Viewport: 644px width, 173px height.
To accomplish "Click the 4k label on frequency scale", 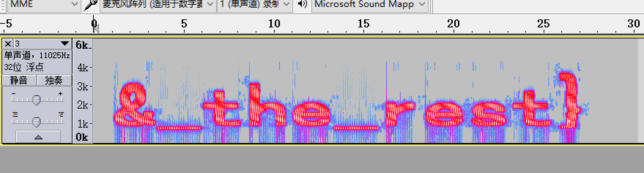I will pos(83,68).
